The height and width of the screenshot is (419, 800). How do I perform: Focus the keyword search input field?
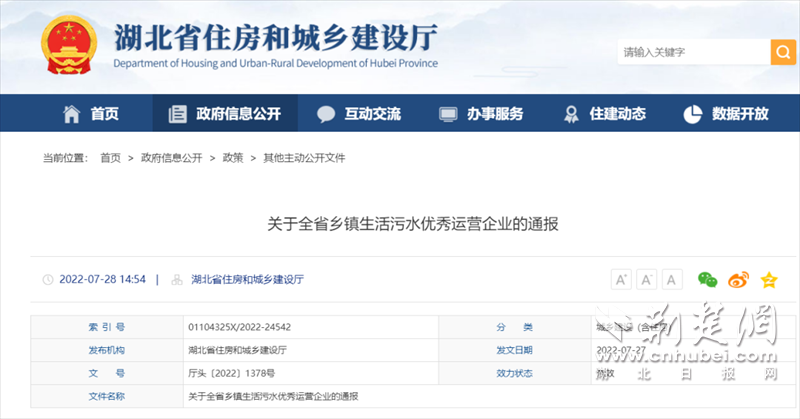(694, 52)
